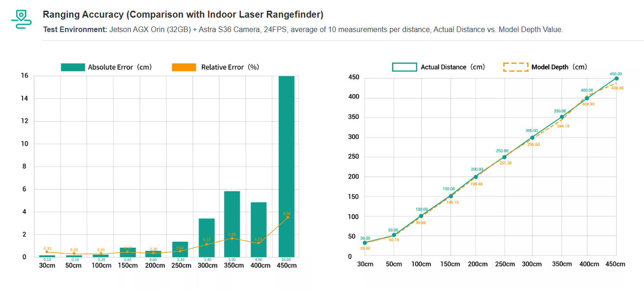
Task: Select the 0.85 bar value label
Action: 128,259
